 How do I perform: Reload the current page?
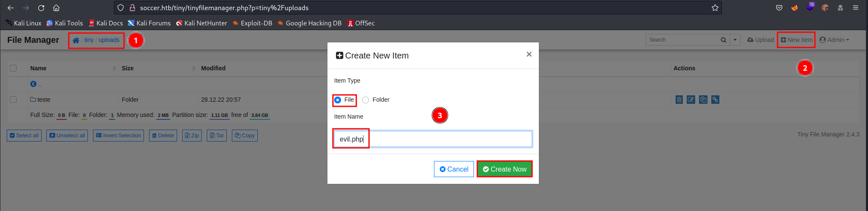[x=41, y=8]
